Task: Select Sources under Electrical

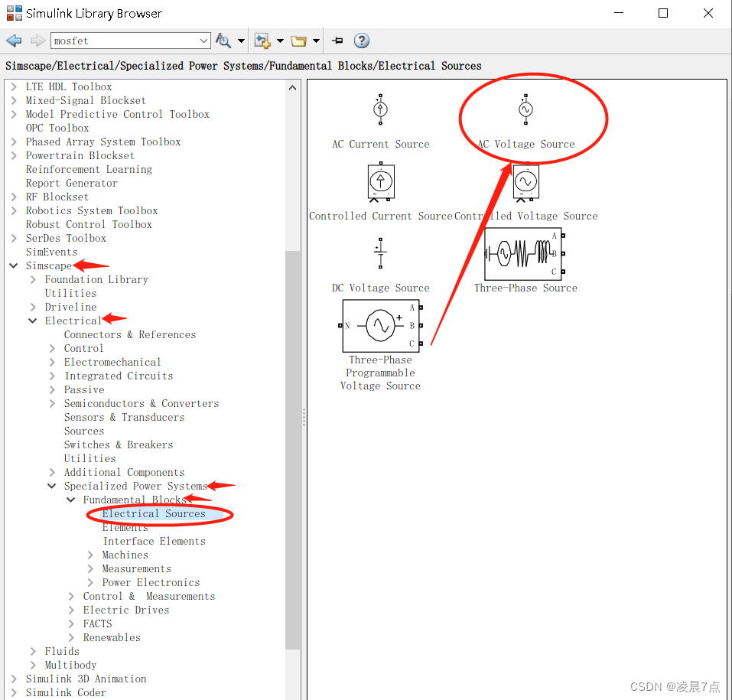Action: 84,431
